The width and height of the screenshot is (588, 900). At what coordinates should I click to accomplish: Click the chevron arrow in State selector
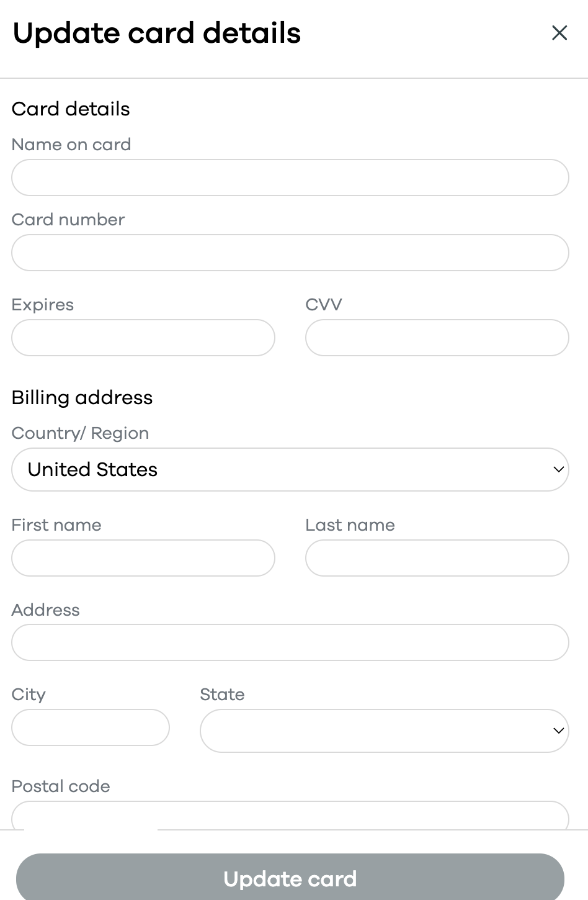coord(558,731)
